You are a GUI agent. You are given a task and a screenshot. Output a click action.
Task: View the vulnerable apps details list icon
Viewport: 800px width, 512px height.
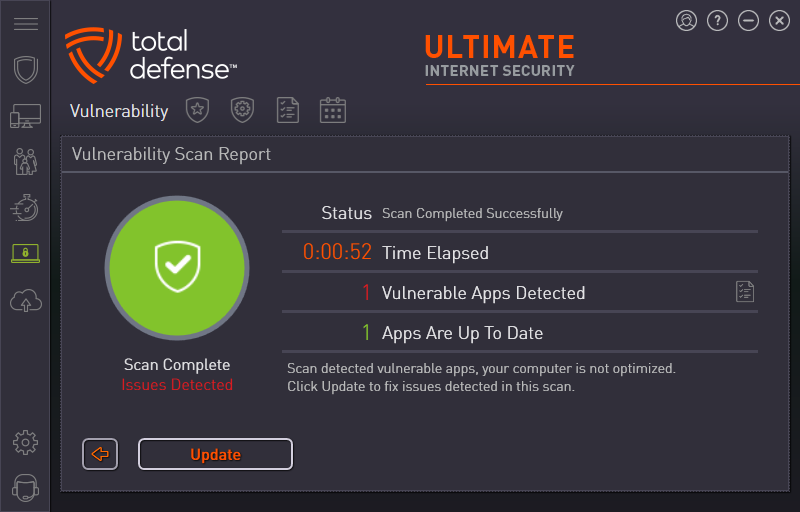(745, 292)
